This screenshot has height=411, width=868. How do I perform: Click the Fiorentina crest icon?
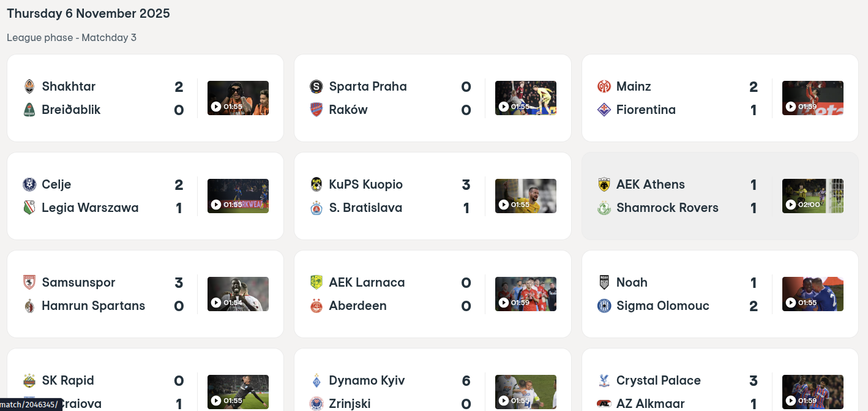[604, 110]
